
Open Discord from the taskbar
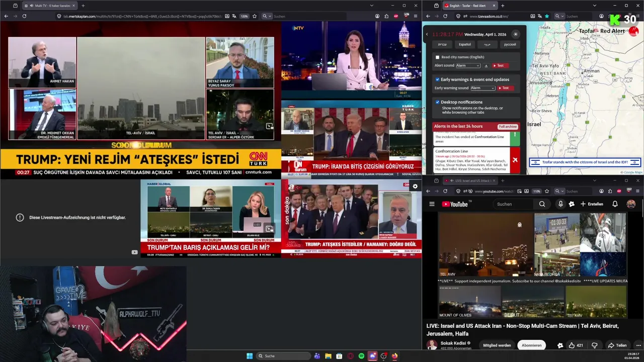coord(373,356)
